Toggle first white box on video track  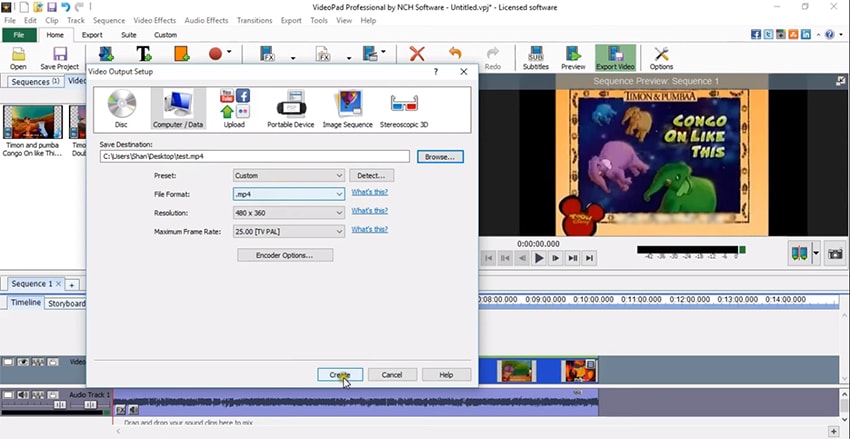coord(8,362)
